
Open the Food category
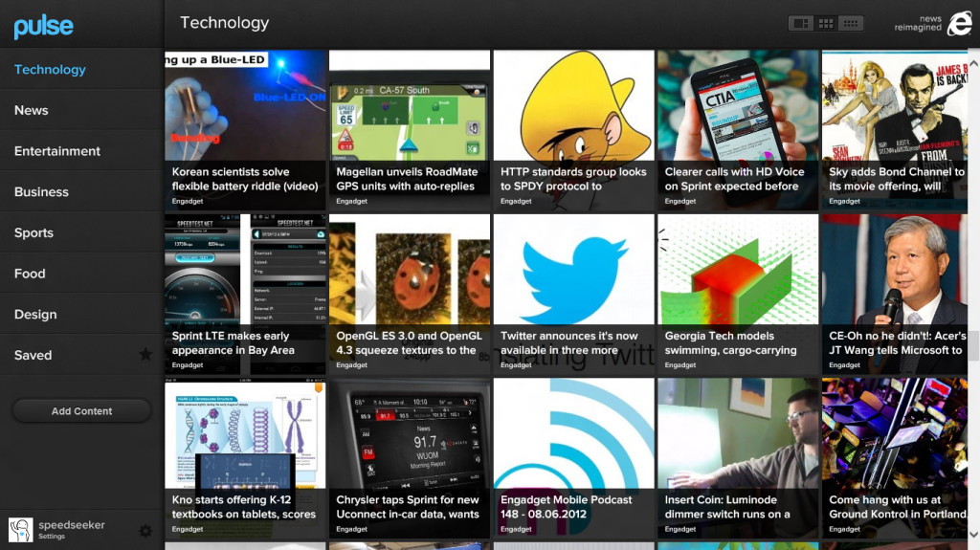pos(82,274)
